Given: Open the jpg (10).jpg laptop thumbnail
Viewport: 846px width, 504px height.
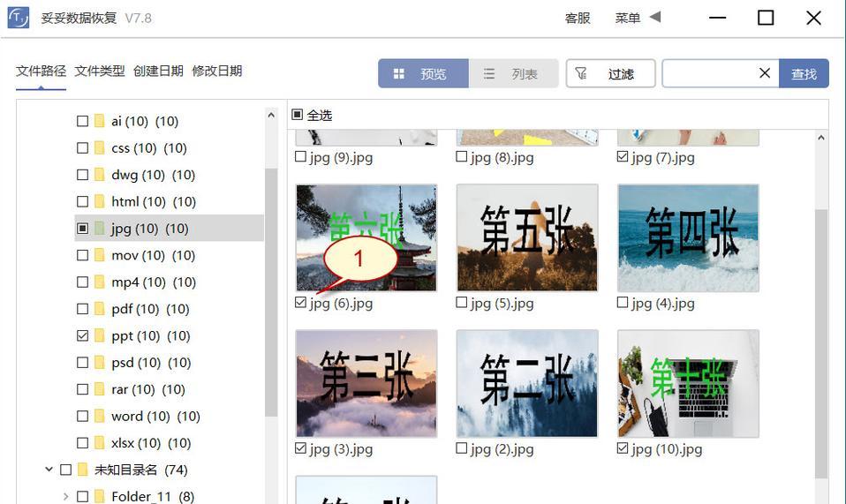Looking at the screenshot, I should [x=688, y=383].
